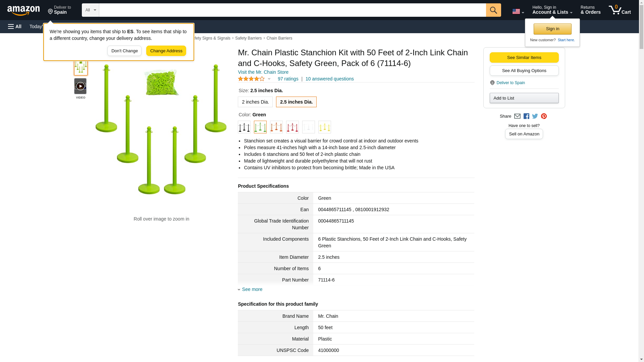644x362 pixels.
Task: Click into the Amazon search field
Action: [292, 10]
